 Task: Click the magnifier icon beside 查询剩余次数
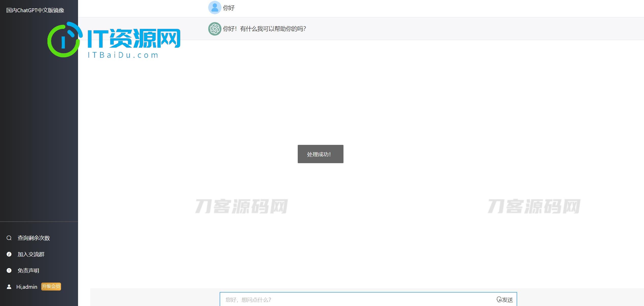9,238
